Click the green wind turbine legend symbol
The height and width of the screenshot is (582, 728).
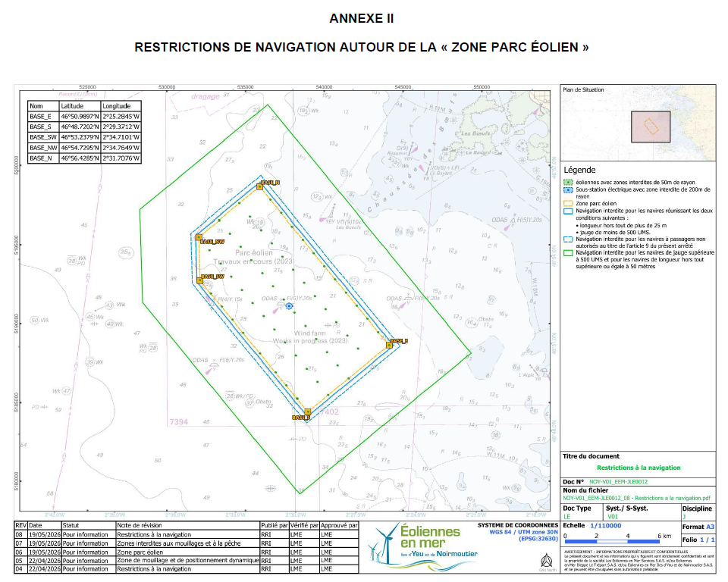coord(568,183)
